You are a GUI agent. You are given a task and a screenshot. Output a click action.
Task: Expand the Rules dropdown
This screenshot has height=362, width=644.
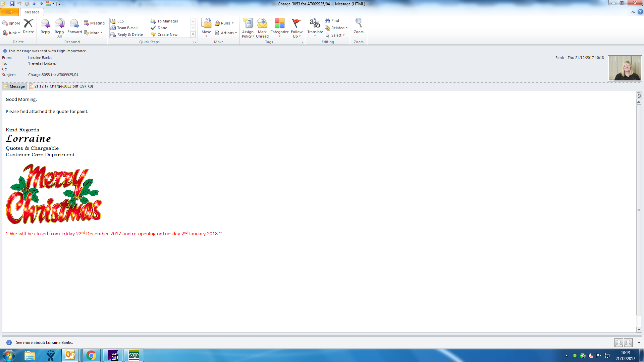pyautogui.click(x=225, y=23)
